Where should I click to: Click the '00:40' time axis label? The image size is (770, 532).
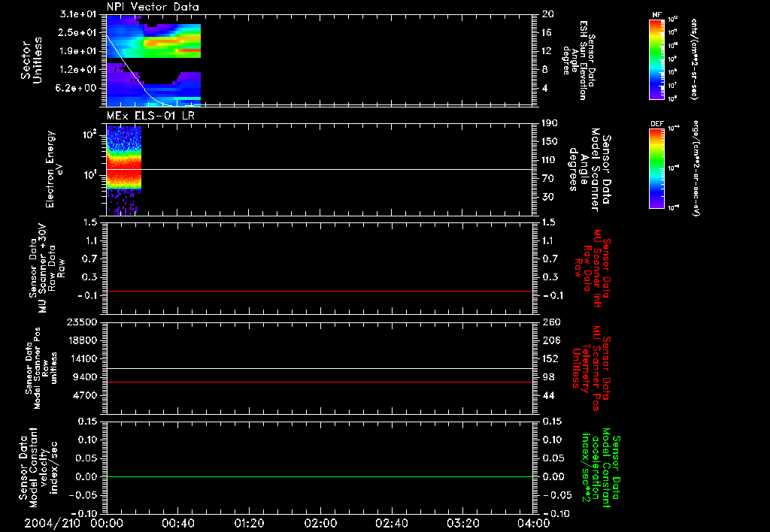point(177,523)
